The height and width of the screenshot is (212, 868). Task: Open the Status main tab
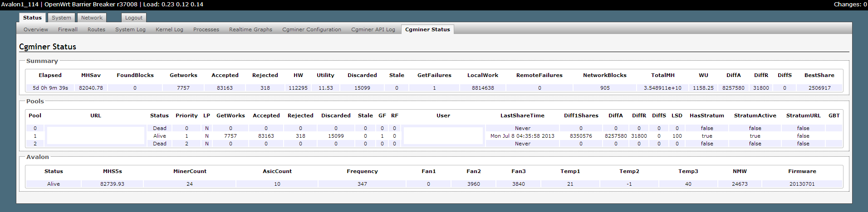[x=32, y=18]
